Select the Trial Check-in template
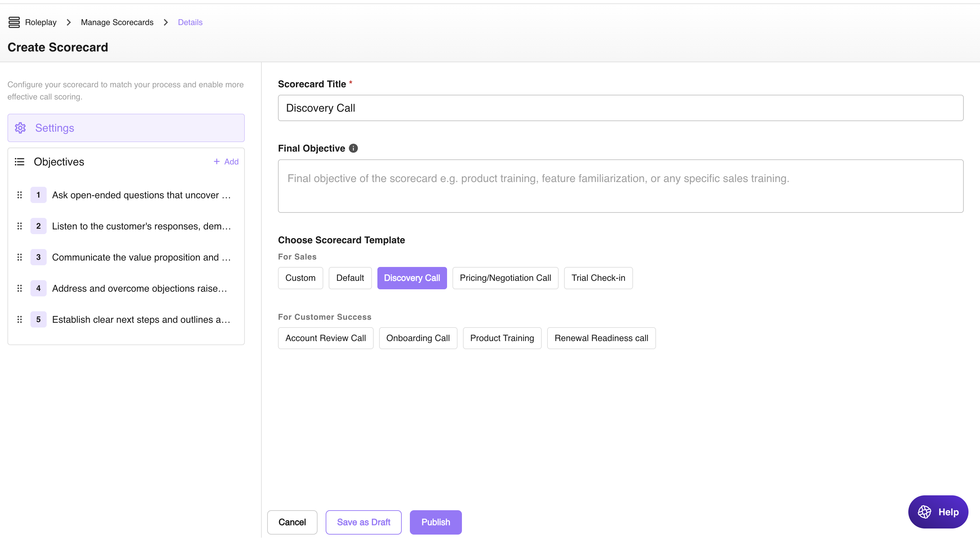980x540 pixels. (598, 278)
